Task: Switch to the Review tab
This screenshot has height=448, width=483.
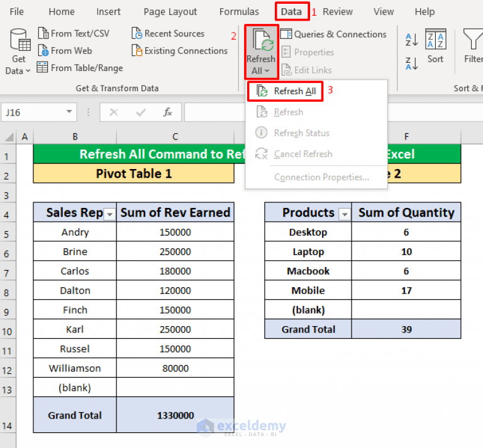Action: coord(338,12)
